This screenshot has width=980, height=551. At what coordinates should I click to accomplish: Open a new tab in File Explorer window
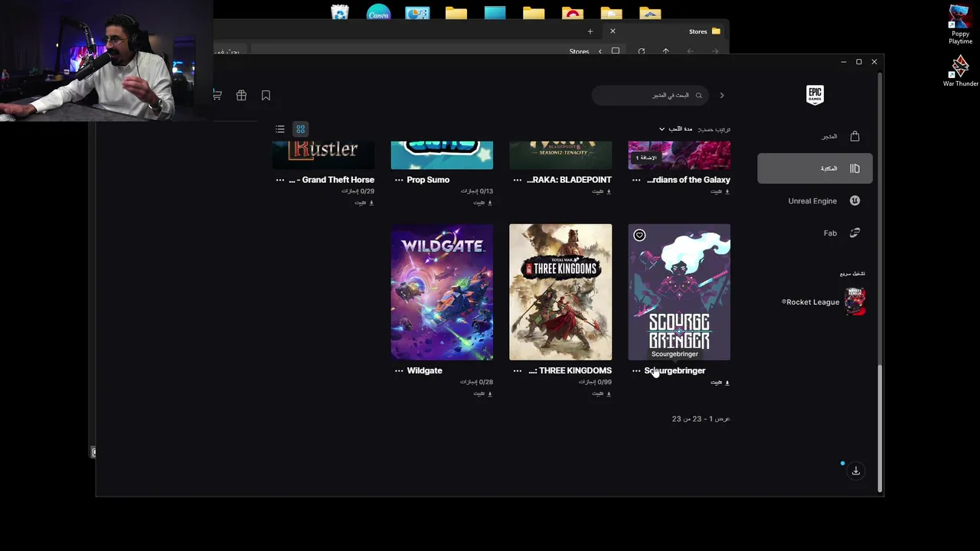tap(590, 31)
